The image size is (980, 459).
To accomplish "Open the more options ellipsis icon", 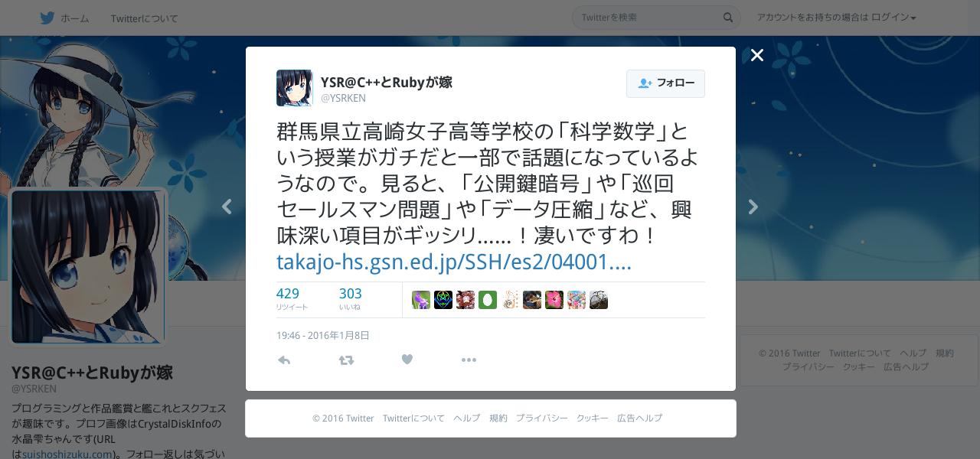I will click(x=469, y=360).
